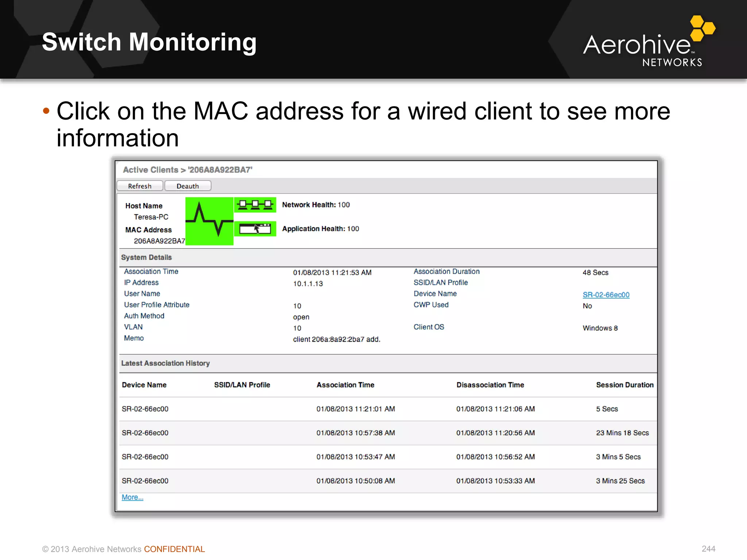The image size is (747, 560).
Task: Click the User Profile Attribute label
Action: click(x=156, y=305)
